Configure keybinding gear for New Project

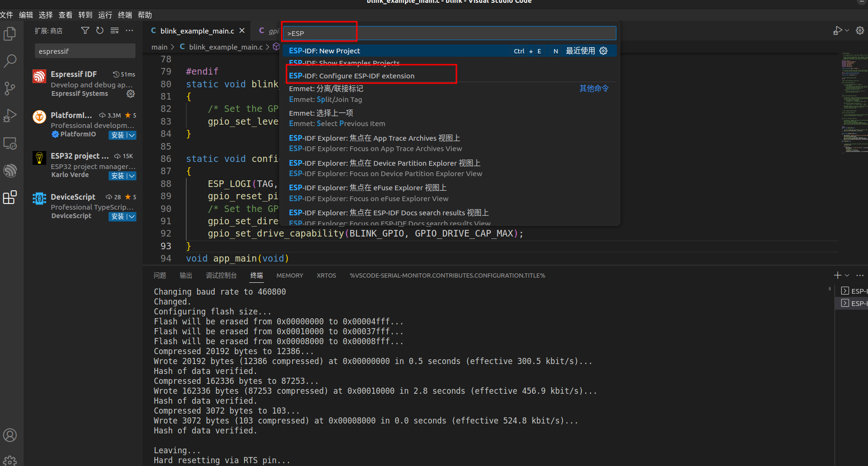click(x=603, y=51)
